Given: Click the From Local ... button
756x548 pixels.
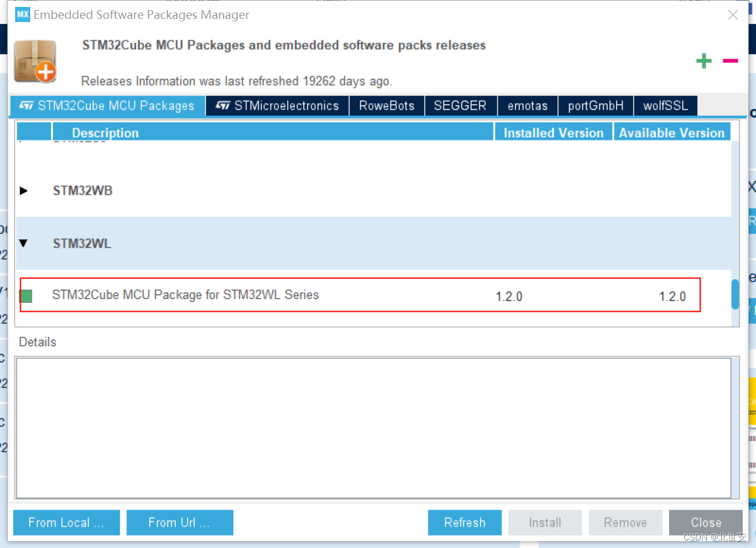Looking at the screenshot, I should click(x=67, y=523).
